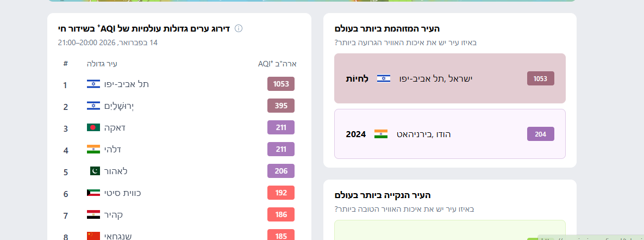The image size is (644, 240).
Task: Click Israel flag in most polluted live card
Action: (384, 78)
